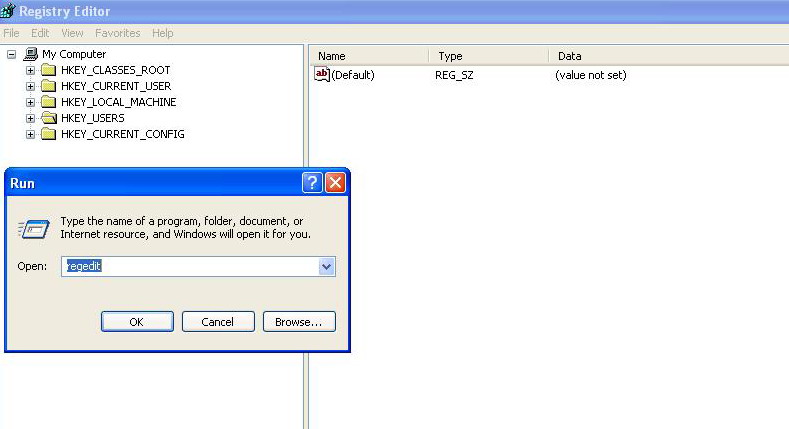Screen dimensions: 789x429
Task: Open the Run command history dropdown
Action: coord(327,267)
